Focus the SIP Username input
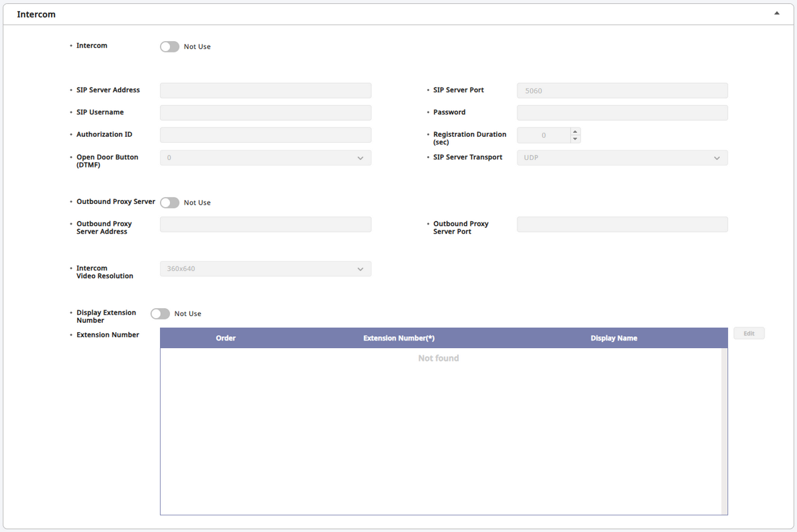Image resolution: width=797 pixels, height=532 pixels. point(266,113)
